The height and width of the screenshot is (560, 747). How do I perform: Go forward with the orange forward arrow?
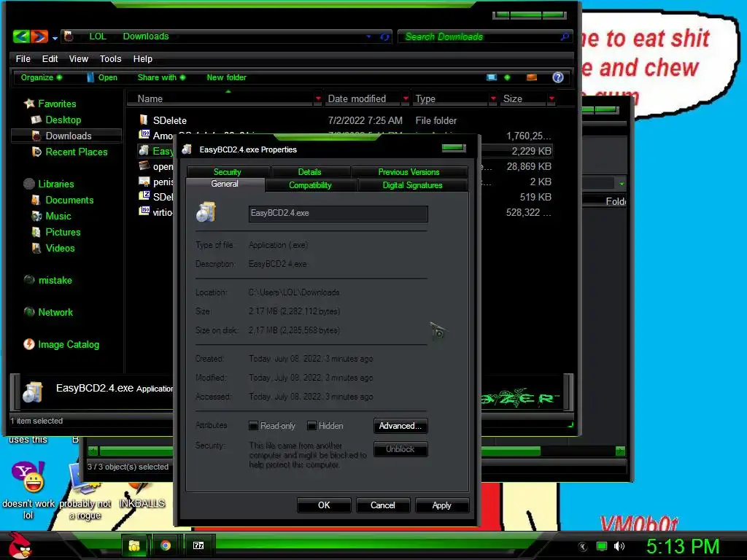pyautogui.click(x=39, y=36)
